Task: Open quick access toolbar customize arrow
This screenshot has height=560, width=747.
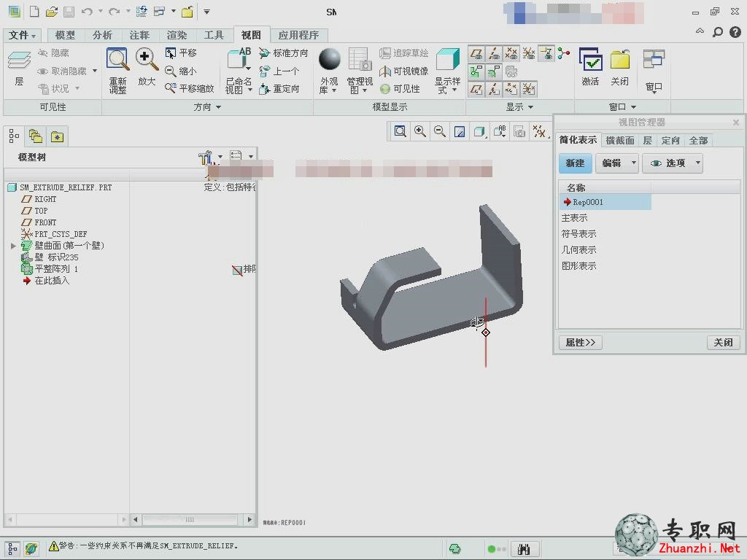Action: coord(206,12)
